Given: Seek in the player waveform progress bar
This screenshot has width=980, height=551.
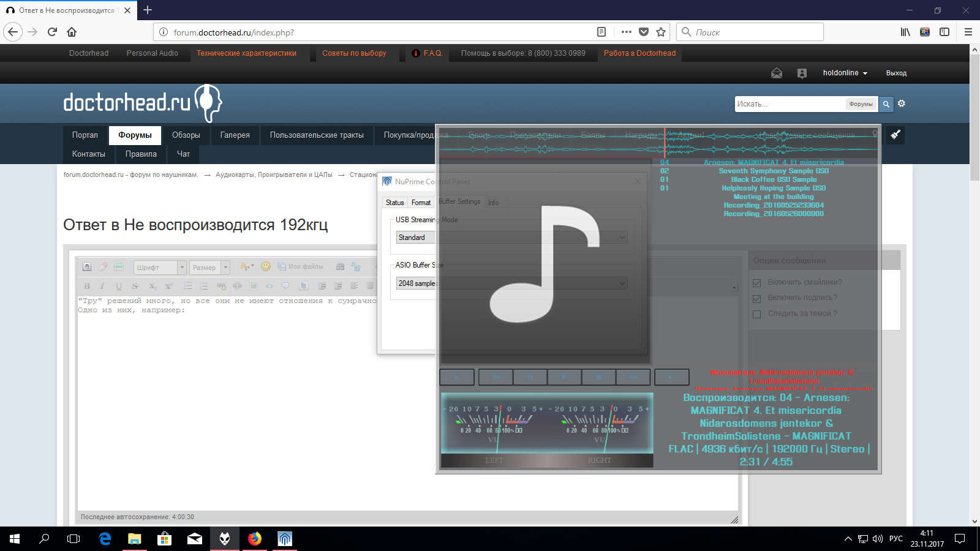Looking at the screenshot, I should [x=658, y=143].
